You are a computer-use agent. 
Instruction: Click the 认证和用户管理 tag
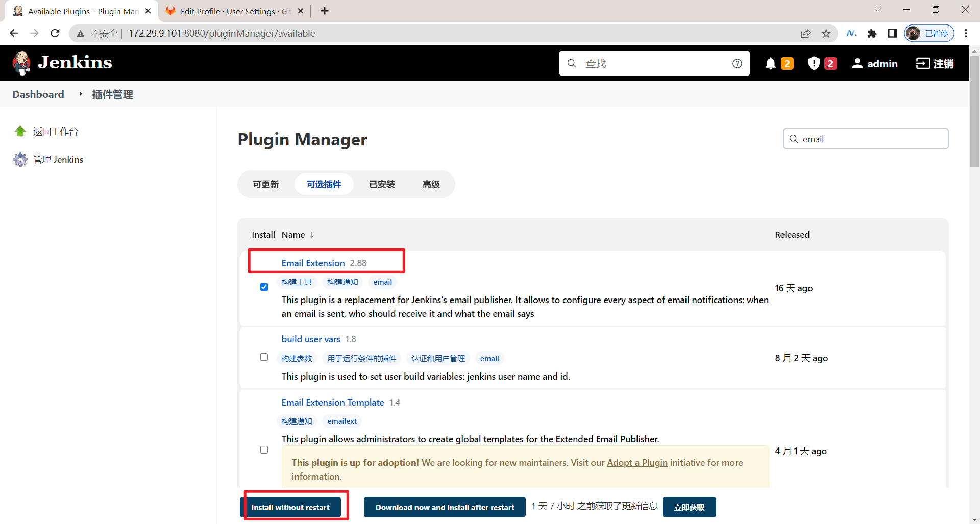[x=438, y=359]
